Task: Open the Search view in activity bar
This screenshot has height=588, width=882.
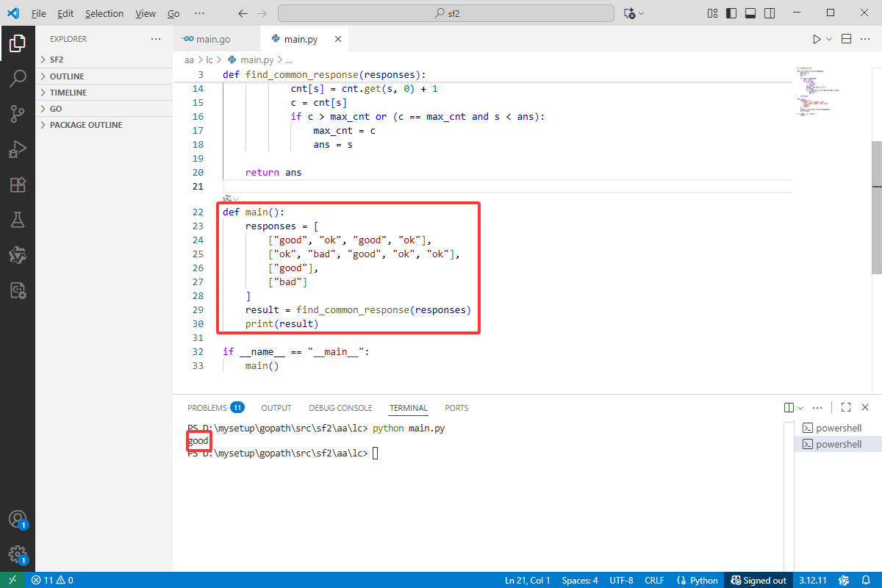Action: coord(18,78)
